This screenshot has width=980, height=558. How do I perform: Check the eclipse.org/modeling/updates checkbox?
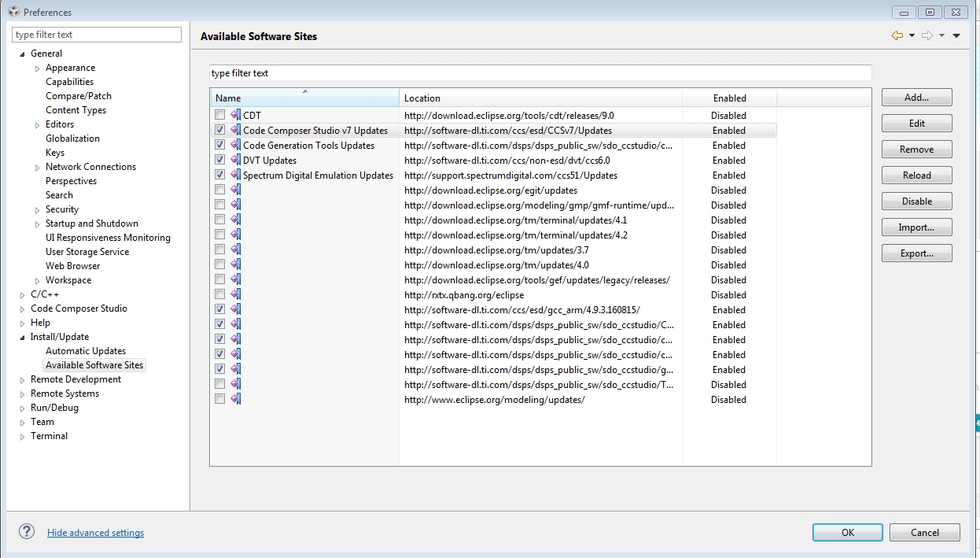(x=219, y=399)
